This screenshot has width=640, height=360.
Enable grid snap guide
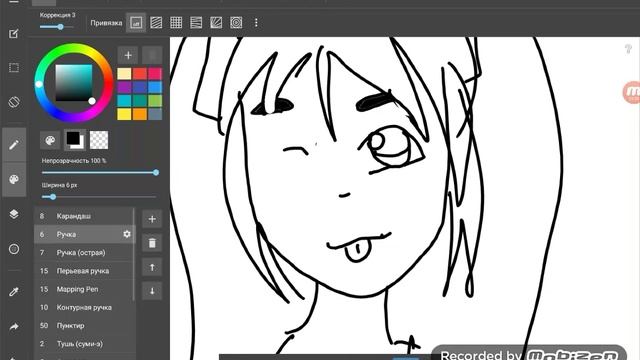[x=176, y=23]
